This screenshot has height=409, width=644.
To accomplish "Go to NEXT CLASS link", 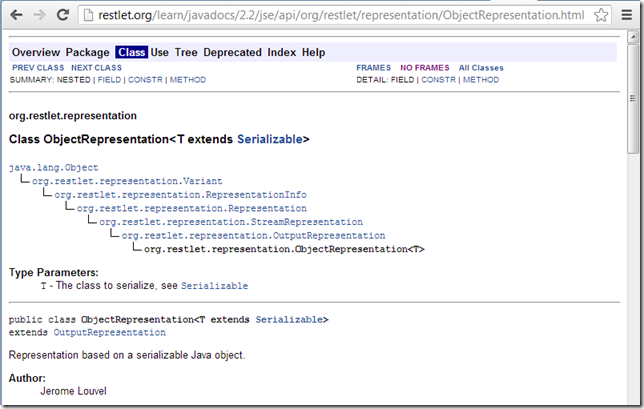I will (96, 68).
